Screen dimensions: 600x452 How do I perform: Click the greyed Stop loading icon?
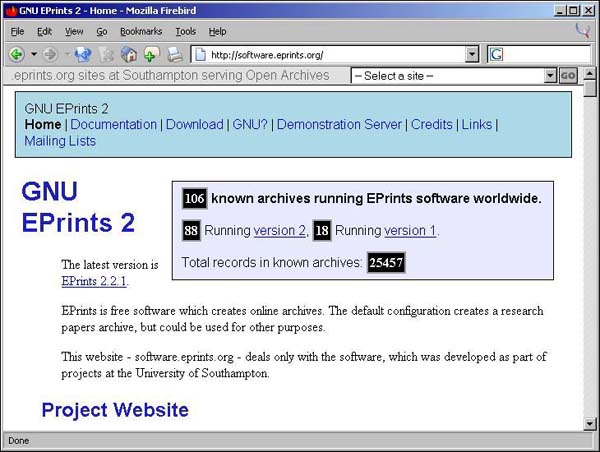point(106,55)
